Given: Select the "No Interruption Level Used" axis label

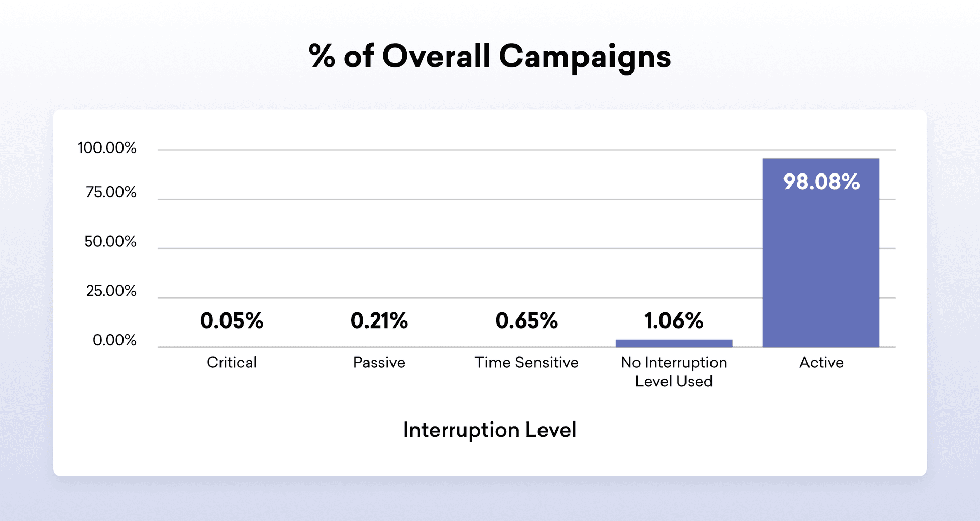Looking at the screenshot, I should [674, 371].
